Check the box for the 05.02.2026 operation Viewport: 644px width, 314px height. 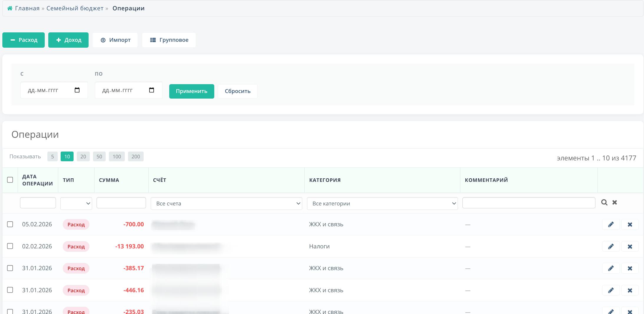pyautogui.click(x=10, y=224)
